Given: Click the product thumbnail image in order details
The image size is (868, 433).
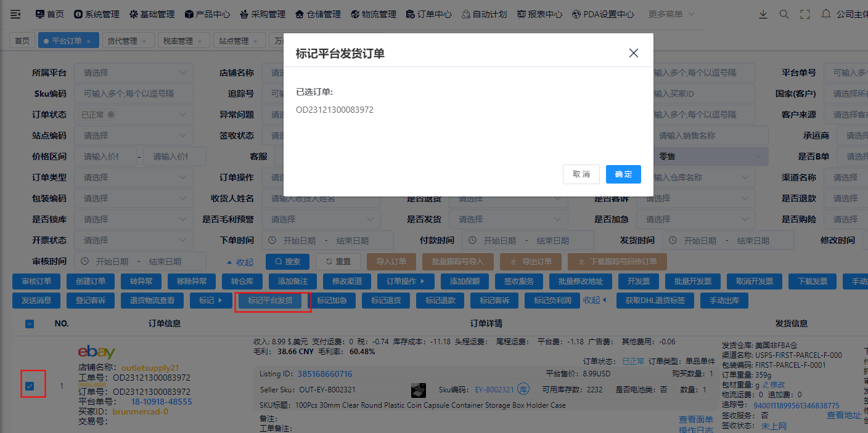Looking at the screenshot, I should (419, 391).
